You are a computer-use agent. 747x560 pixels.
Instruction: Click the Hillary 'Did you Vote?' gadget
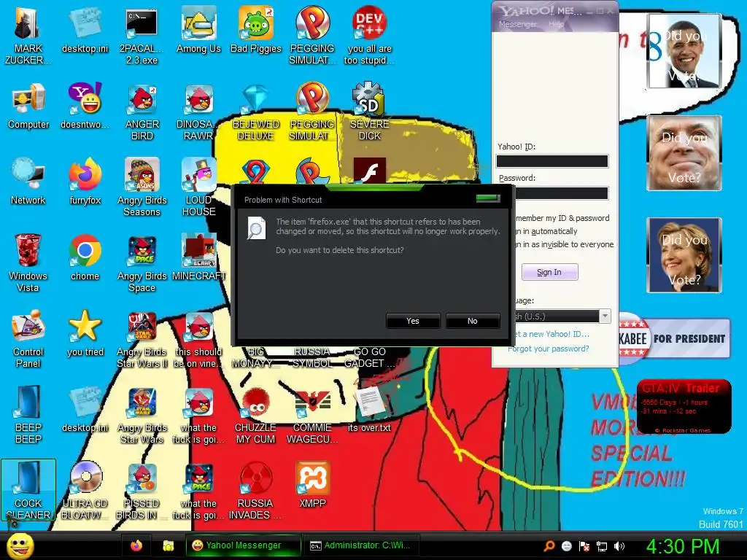point(684,254)
